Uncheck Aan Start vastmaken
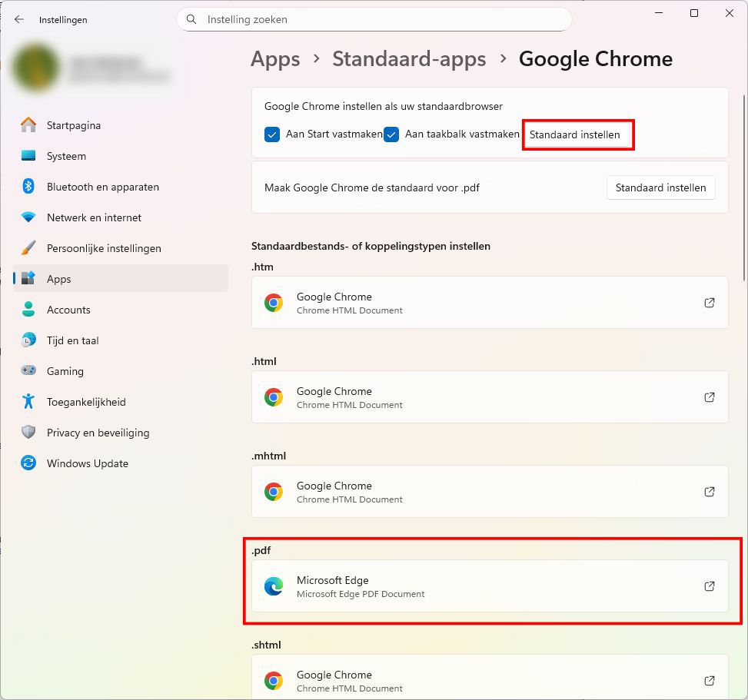Image resolution: width=748 pixels, height=700 pixels. [271, 134]
